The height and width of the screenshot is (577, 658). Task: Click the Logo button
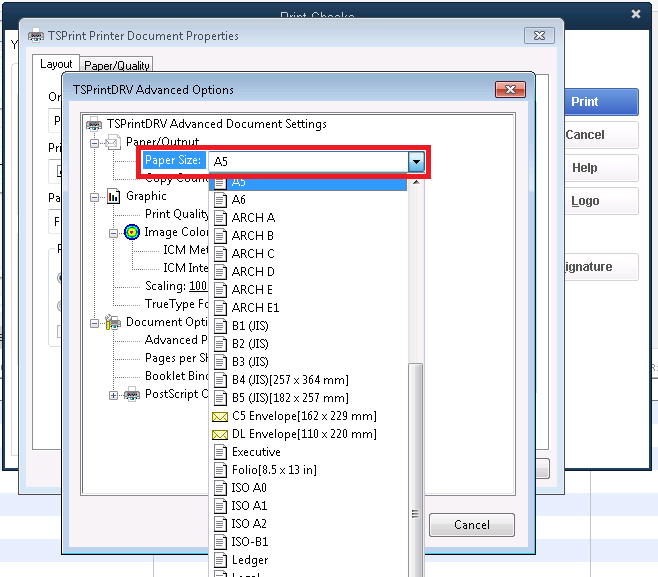click(601, 201)
